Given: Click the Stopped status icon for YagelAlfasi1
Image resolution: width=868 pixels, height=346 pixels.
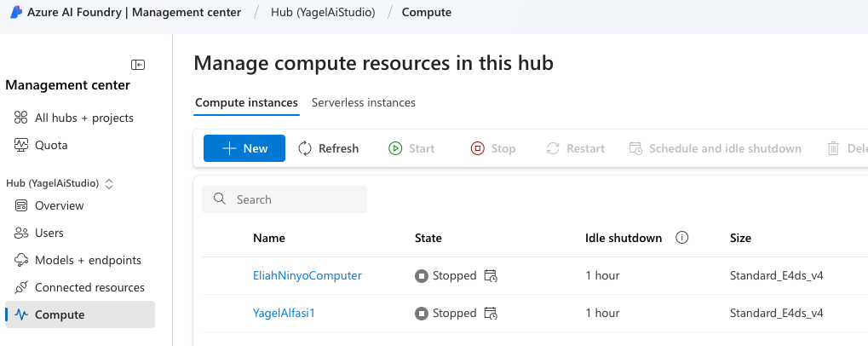Looking at the screenshot, I should point(422,314).
